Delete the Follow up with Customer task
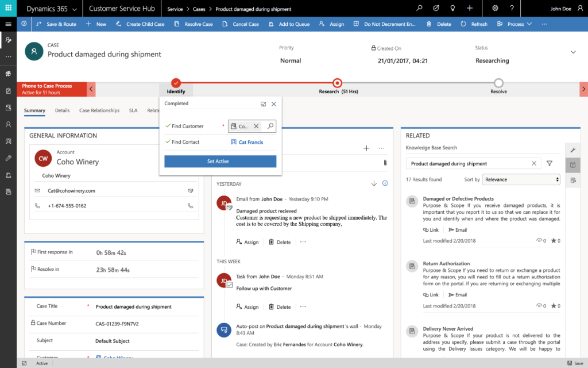588x368 pixels. pos(280,307)
